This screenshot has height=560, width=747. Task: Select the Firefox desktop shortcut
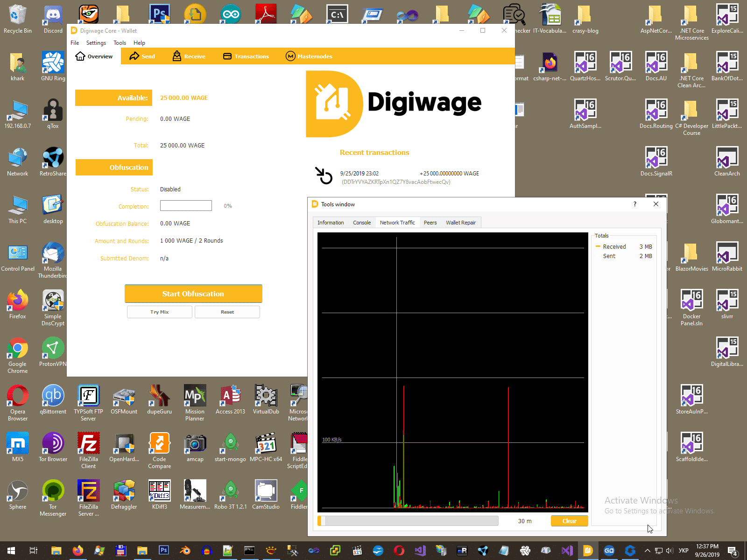(18, 305)
